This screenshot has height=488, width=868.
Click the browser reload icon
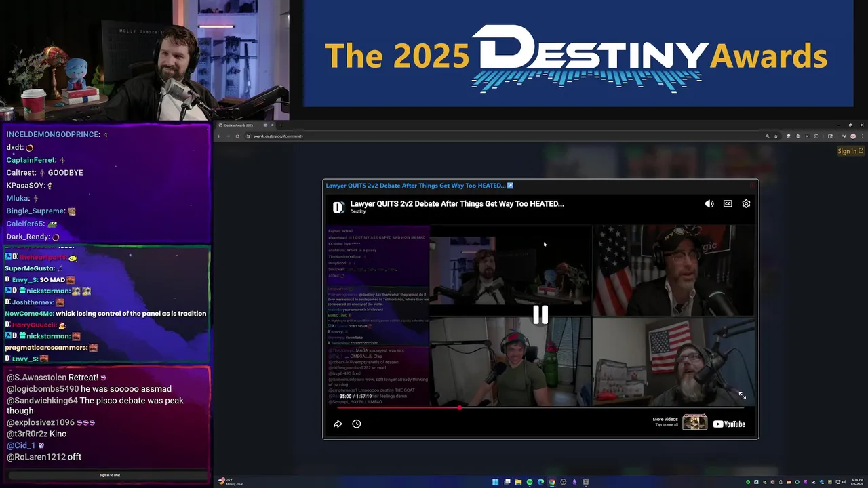pyautogui.click(x=237, y=136)
